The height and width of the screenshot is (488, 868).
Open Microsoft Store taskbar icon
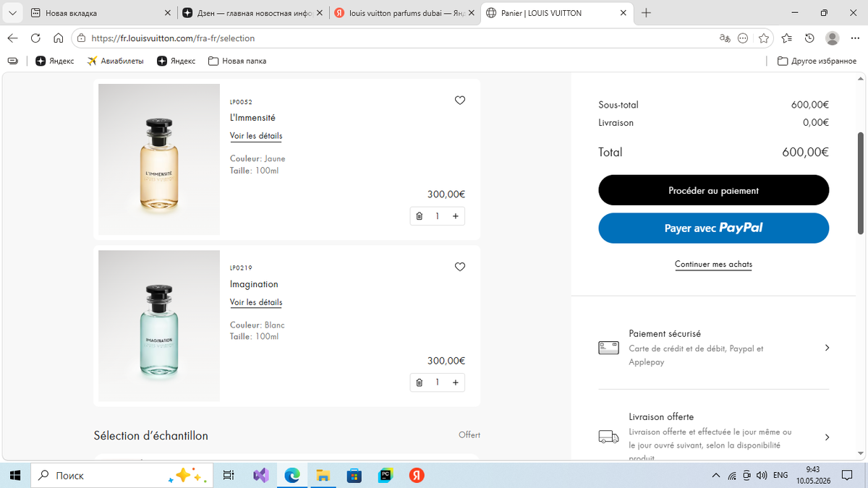[x=354, y=475]
